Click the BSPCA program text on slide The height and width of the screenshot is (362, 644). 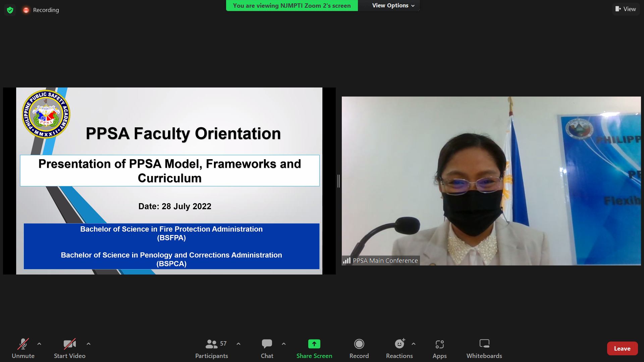coord(171,259)
